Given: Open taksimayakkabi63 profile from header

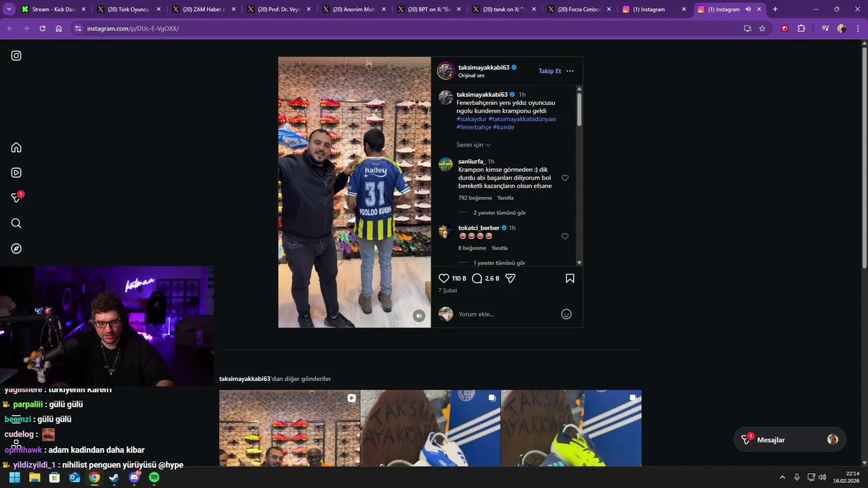Looking at the screenshot, I should click(484, 68).
